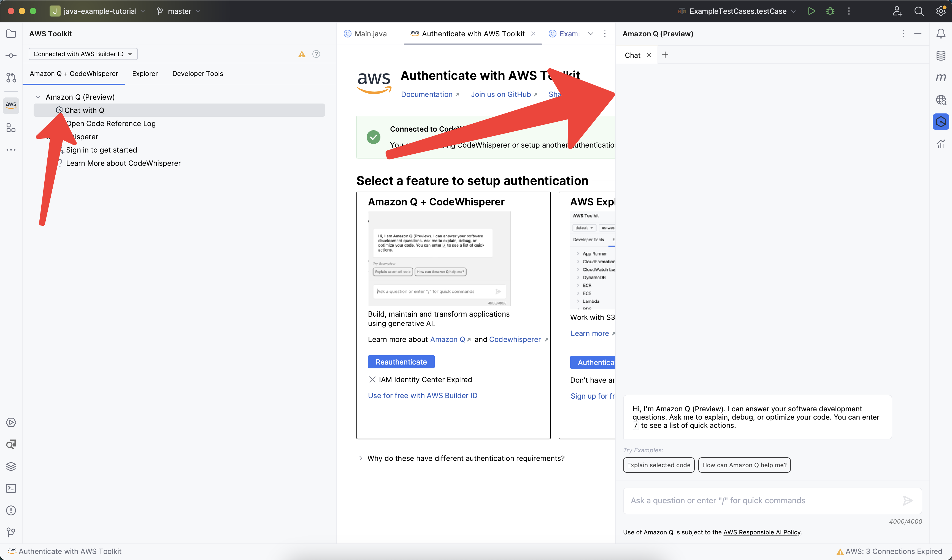Open the Notifications bell
Screen dimensions: 952x560
[x=941, y=34]
